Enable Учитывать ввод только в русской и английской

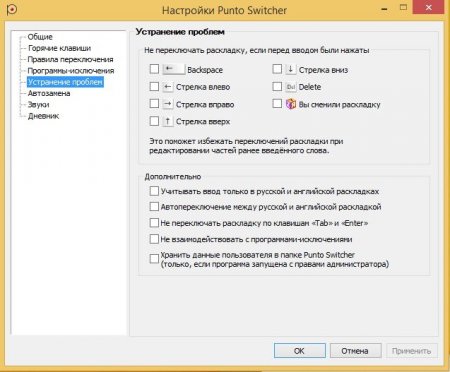click(x=154, y=191)
